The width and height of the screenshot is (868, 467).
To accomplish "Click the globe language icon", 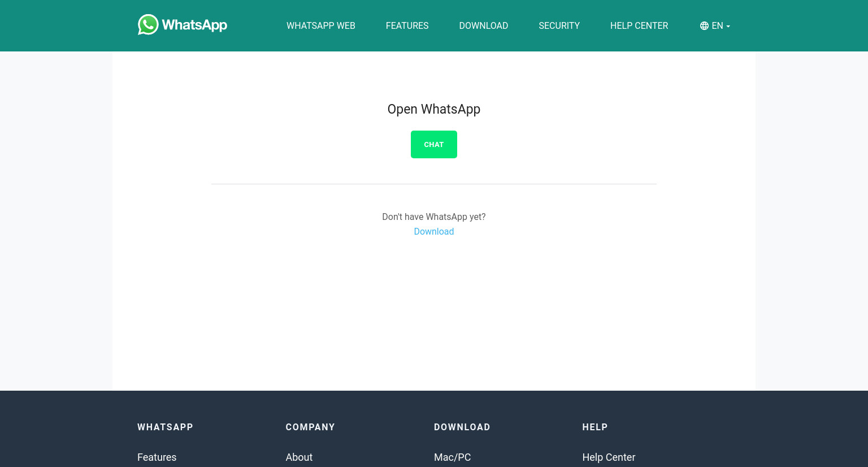I will (x=704, y=26).
